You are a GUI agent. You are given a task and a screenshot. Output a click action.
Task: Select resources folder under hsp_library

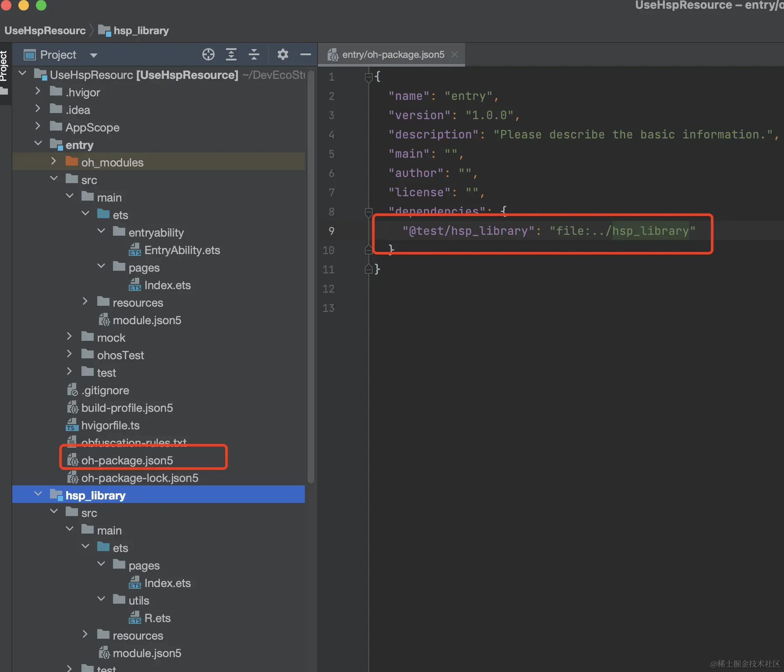point(138,636)
